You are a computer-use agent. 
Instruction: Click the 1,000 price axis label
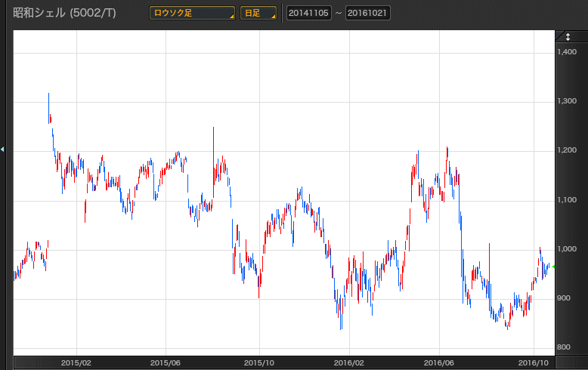tap(567, 249)
